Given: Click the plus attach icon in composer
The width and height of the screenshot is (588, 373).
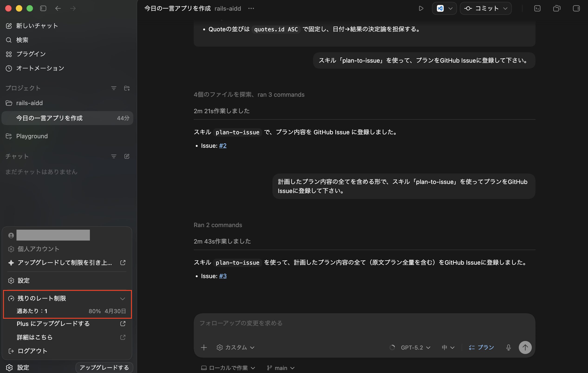Looking at the screenshot, I should (204, 347).
